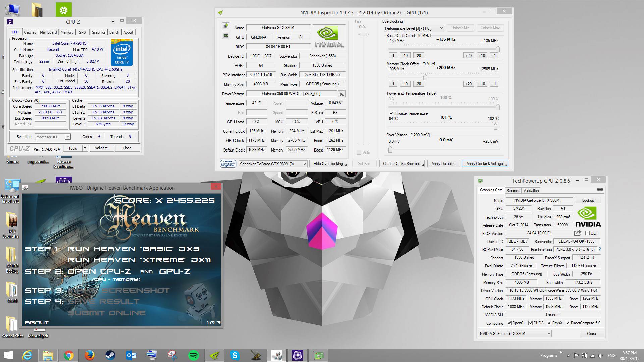Open Spotify from the taskbar
644x362 pixels.
193,355
